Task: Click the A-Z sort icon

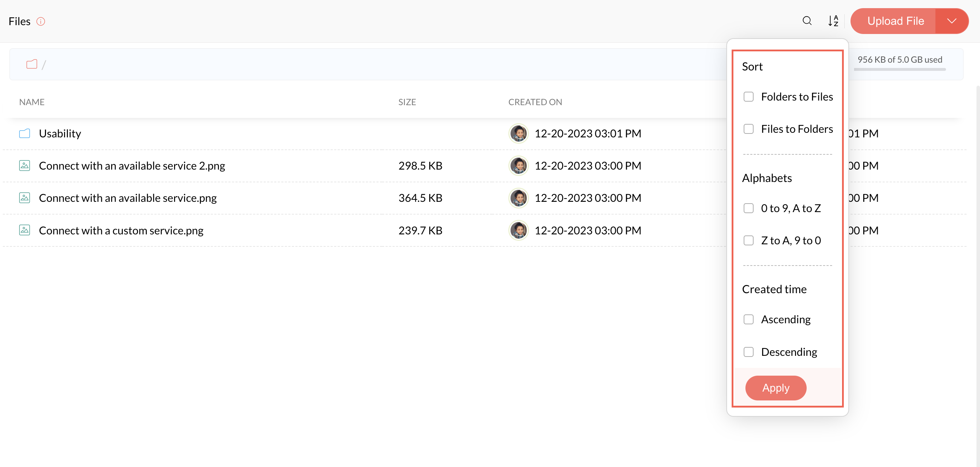Action: pyautogui.click(x=833, y=21)
